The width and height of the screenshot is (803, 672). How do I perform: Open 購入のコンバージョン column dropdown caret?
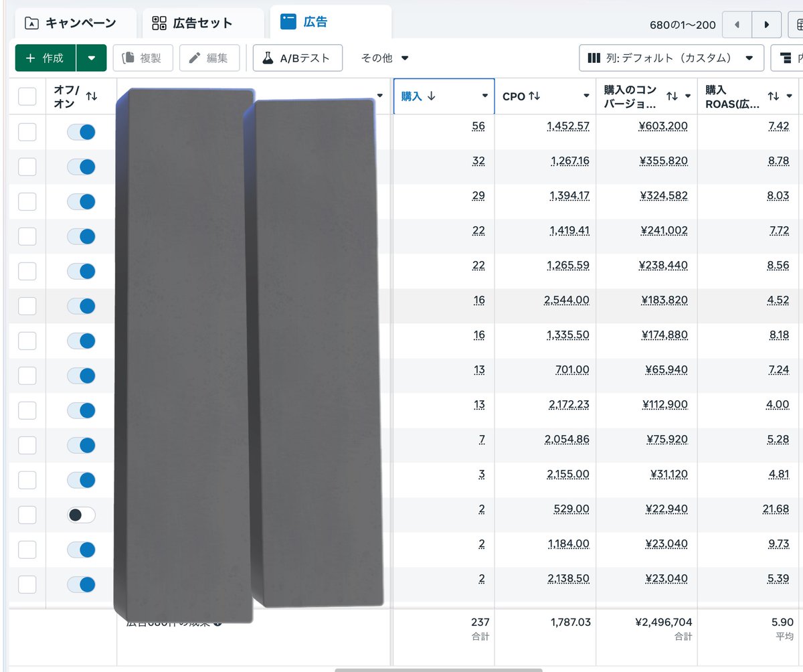(x=688, y=96)
